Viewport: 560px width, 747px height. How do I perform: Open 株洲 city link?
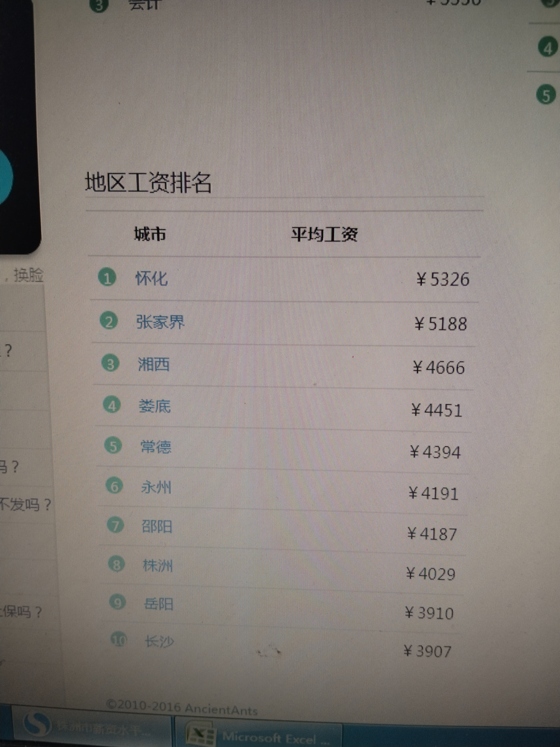157,565
